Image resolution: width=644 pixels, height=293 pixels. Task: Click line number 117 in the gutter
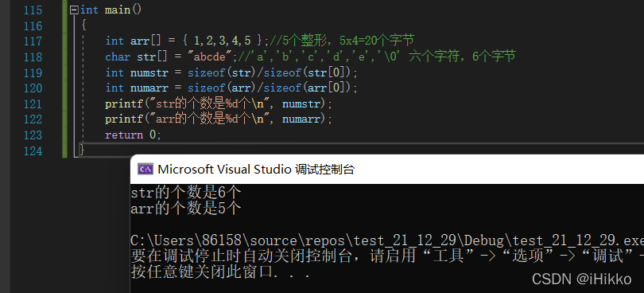33,41
